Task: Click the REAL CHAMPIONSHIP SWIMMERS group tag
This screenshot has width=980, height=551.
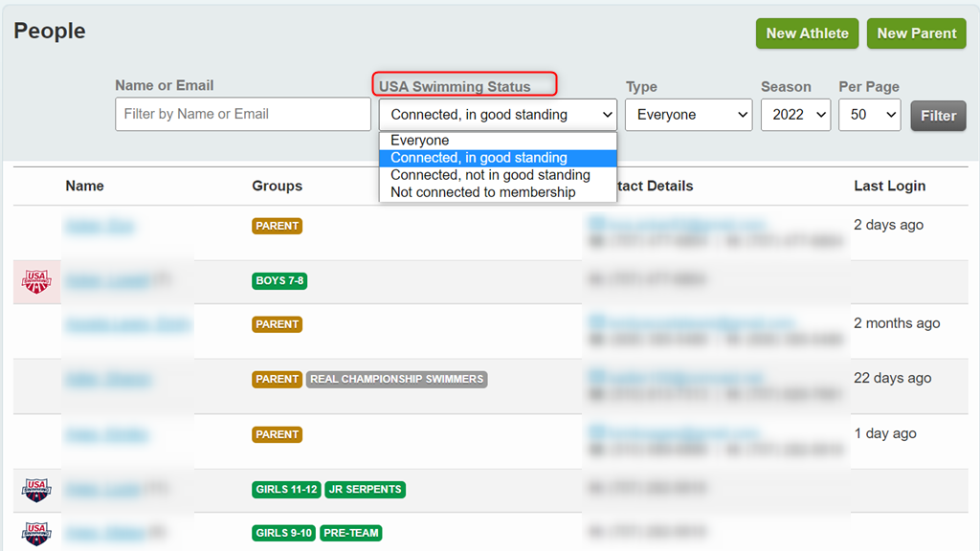Action: pyautogui.click(x=396, y=379)
